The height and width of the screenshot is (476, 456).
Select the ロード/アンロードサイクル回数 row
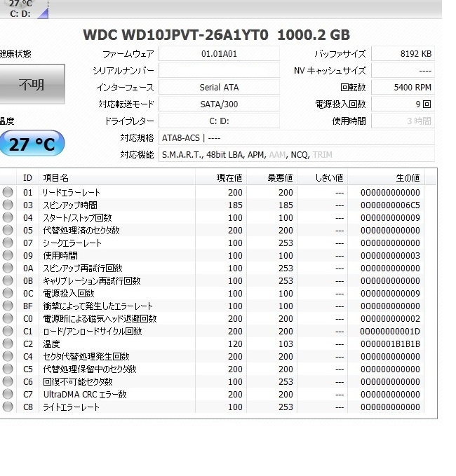(x=212, y=331)
